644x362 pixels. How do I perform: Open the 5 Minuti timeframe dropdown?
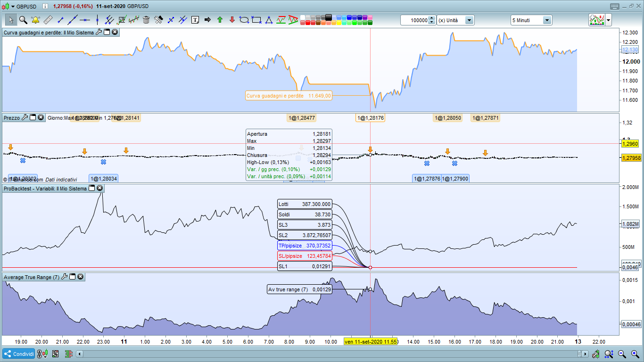click(547, 20)
